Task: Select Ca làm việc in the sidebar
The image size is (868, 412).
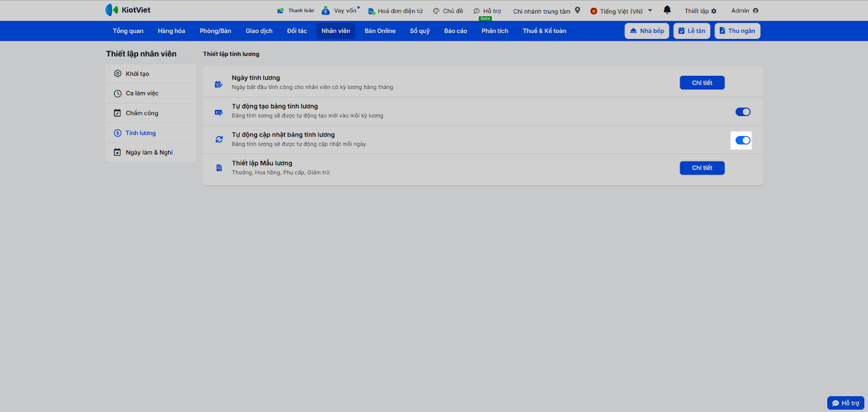Action: tap(150, 93)
